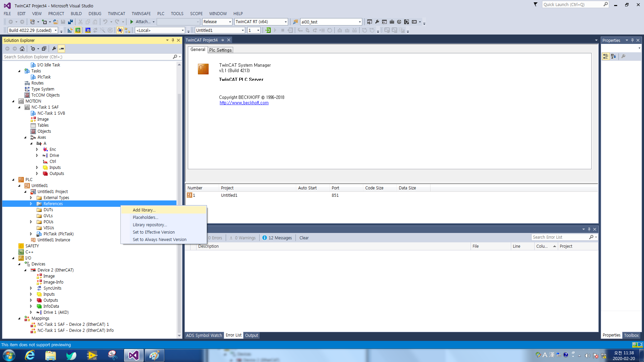Click the Add New Item toolbar icon
The image size is (644, 362).
pyautogui.click(x=44, y=22)
